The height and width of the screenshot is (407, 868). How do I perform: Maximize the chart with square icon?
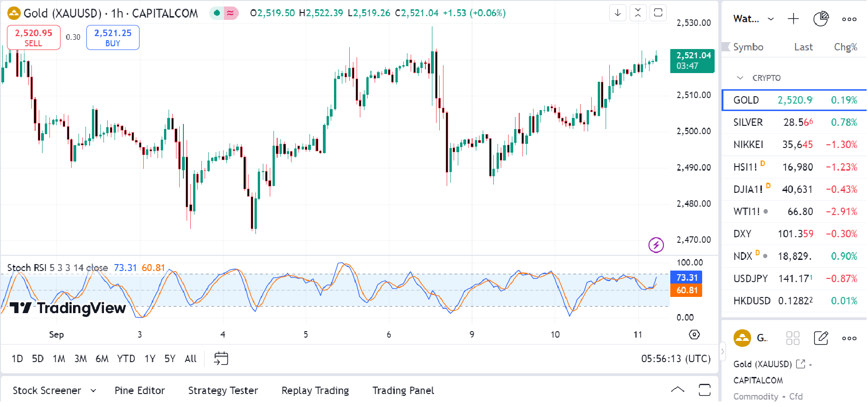[x=658, y=13]
